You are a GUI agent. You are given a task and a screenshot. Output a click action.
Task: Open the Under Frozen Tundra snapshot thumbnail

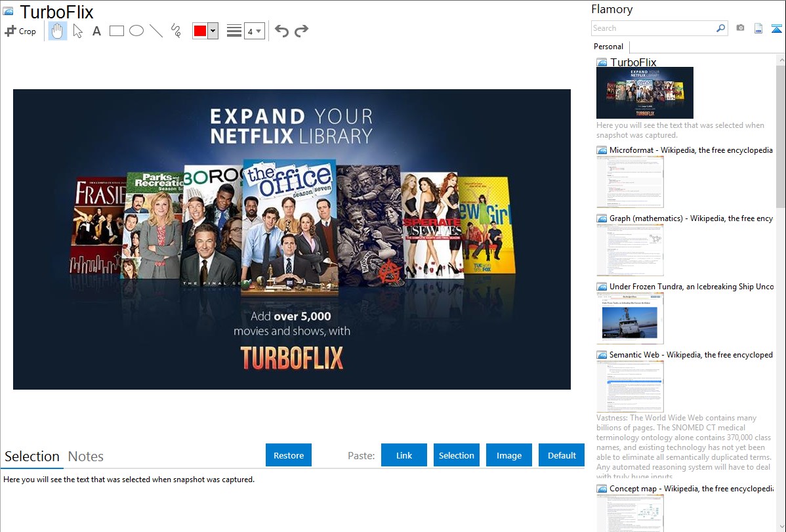point(630,318)
